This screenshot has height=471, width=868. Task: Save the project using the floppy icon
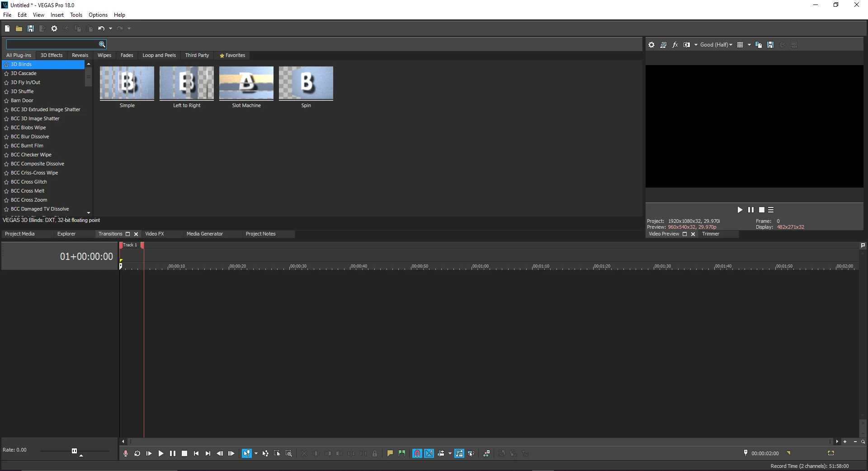click(31, 28)
